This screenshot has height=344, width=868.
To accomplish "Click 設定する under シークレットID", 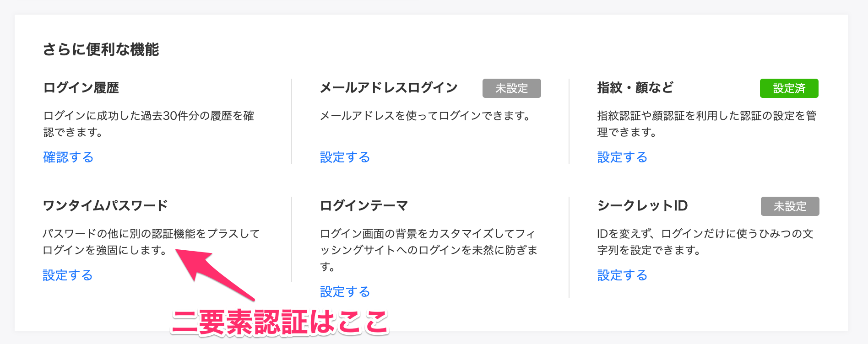I will [622, 275].
